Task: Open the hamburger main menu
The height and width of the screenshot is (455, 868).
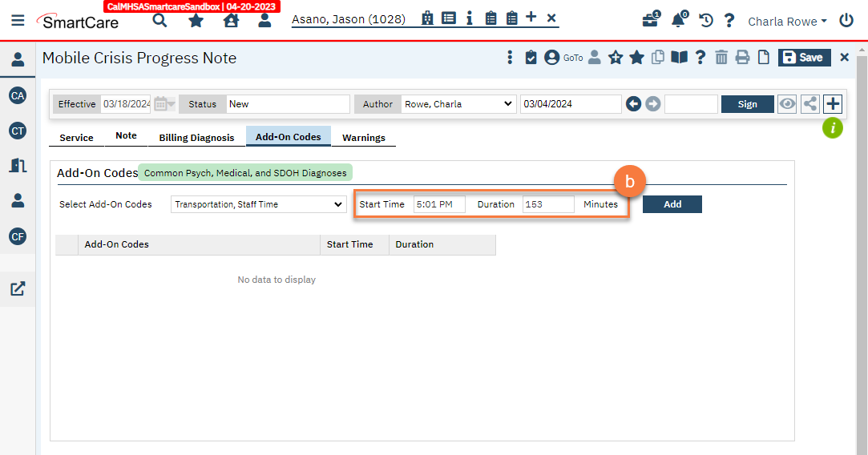Action: [18, 21]
